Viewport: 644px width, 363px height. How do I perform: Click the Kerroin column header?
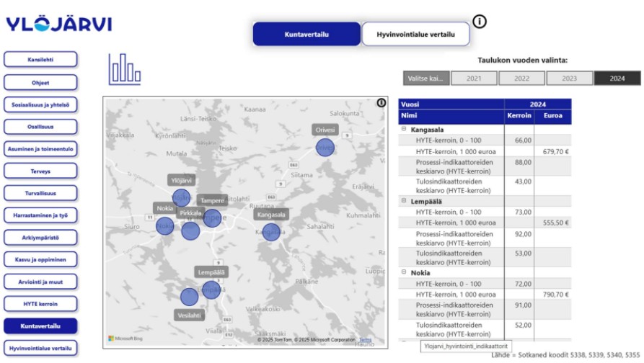(519, 115)
